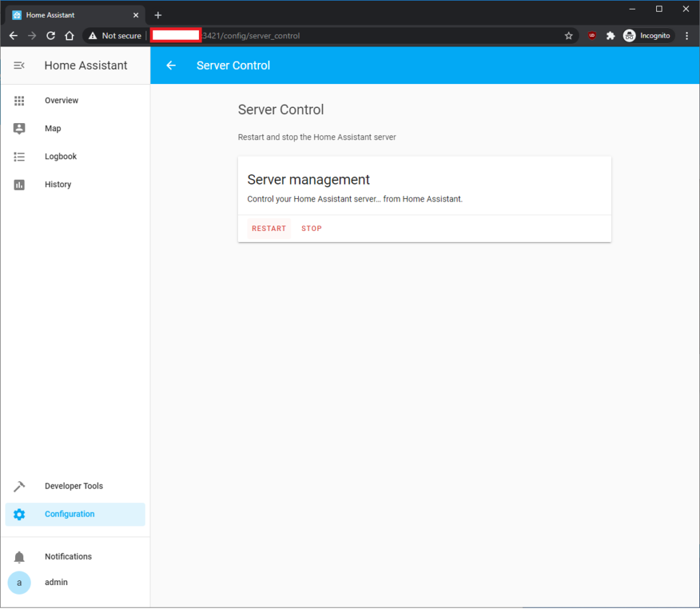Bookmark this page with star icon
700x609 pixels.
[x=568, y=36]
